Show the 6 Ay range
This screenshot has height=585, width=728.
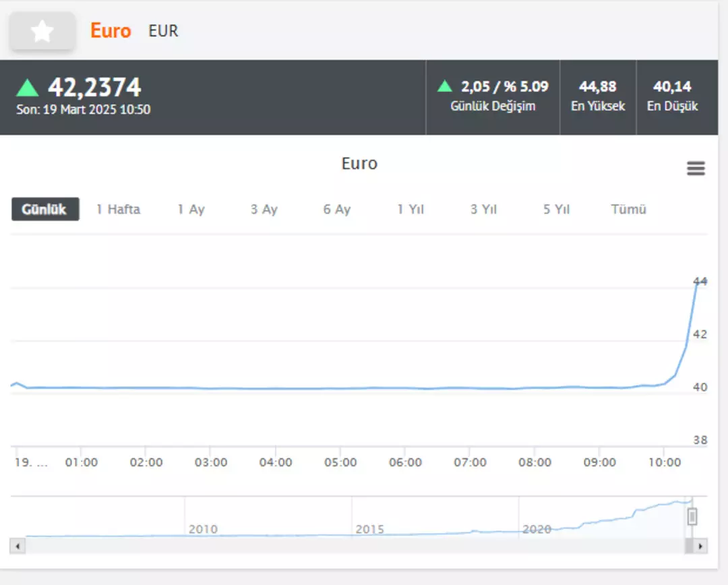click(336, 210)
